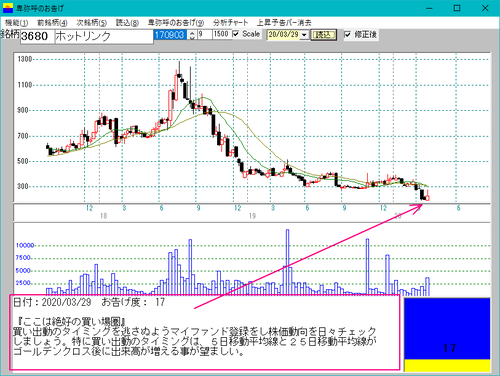Screen dimensions: 500x376
Task: Click the 7500 volume axis label
Action: 23,258
